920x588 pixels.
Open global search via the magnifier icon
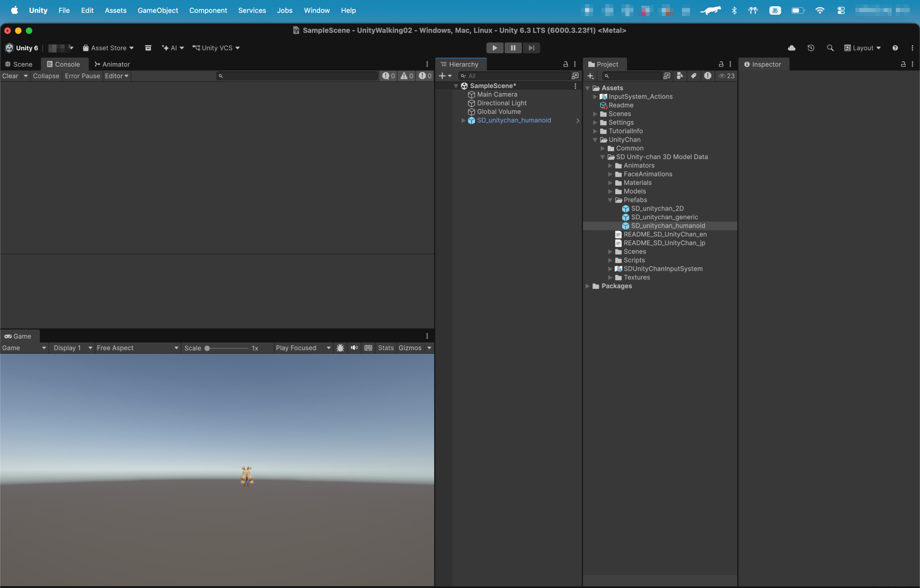coord(830,48)
